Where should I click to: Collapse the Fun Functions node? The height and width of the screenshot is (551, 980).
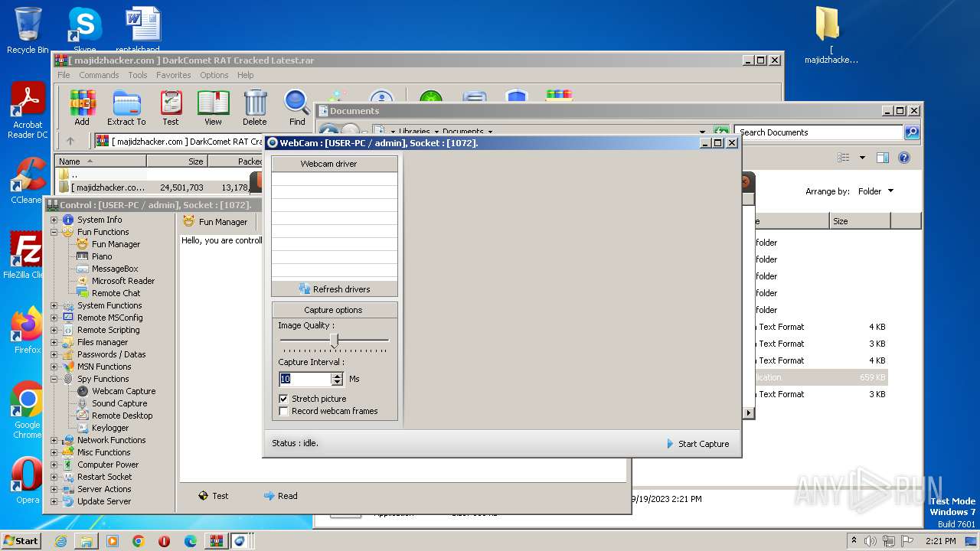tap(54, 232)
